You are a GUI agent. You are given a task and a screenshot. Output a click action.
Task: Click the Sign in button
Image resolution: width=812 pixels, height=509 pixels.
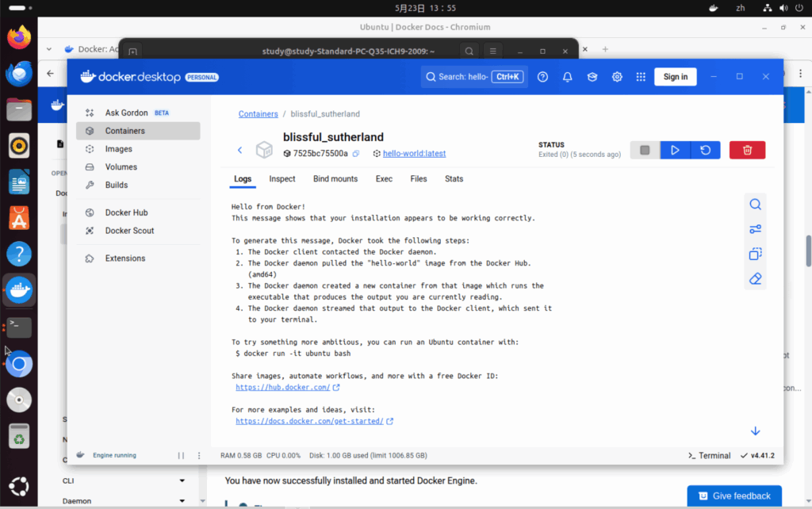[x=676, y=77]
